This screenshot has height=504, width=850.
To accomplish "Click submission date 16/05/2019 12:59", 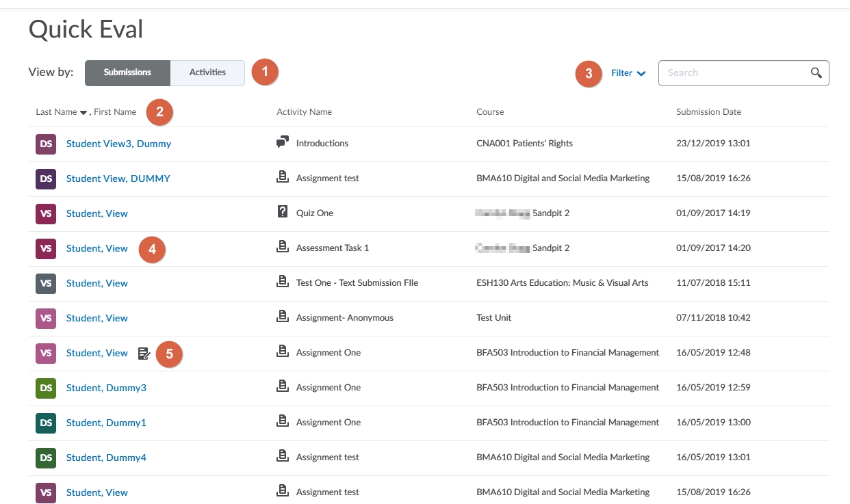I will pyautogui.click(x=713, y=388).
